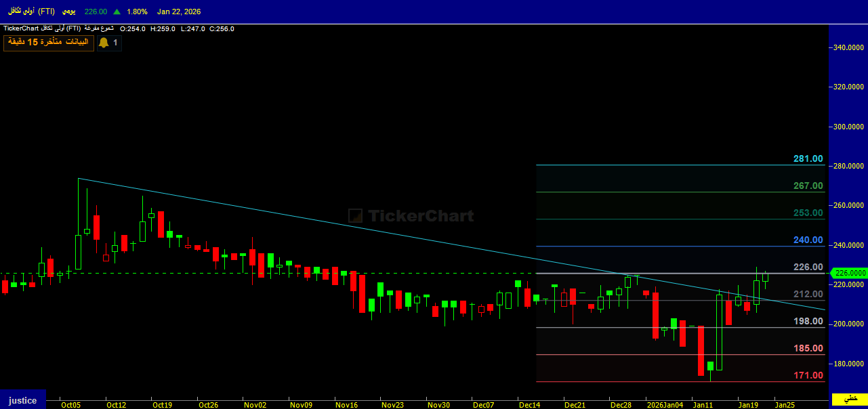Viewport: 868px width, 409px height.
Task: Select the 198.00 level label
Action: click(808, 322)
